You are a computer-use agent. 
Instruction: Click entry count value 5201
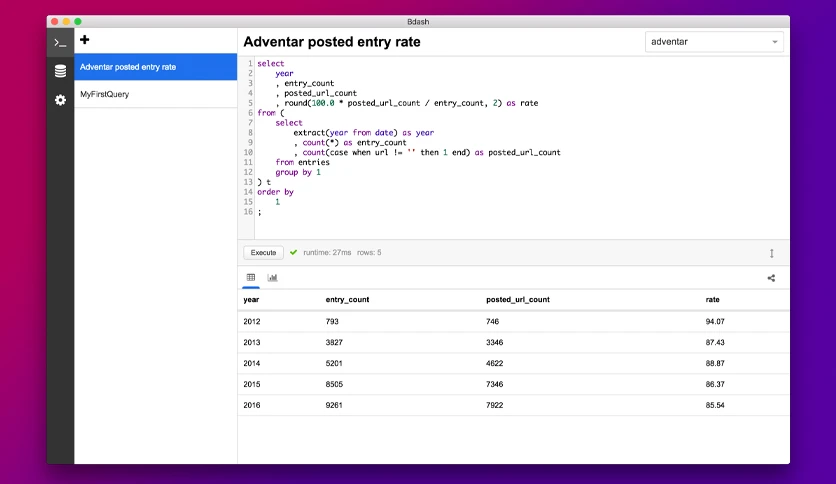pyautogui.click(x=334, y=363)
